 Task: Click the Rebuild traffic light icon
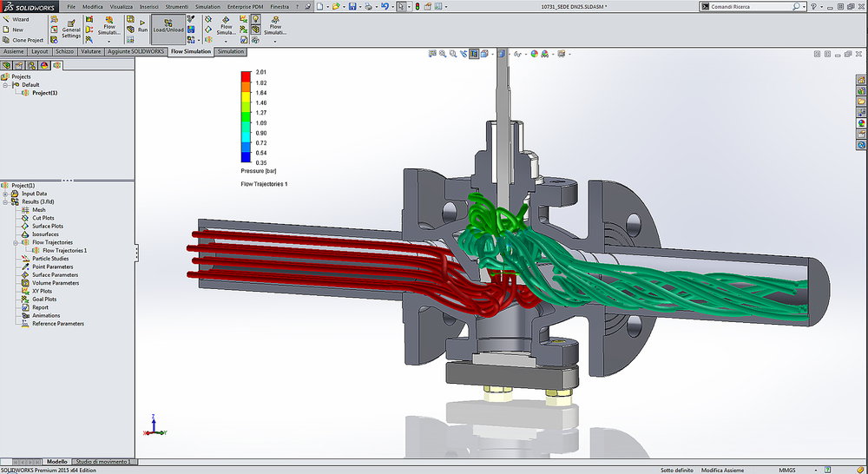tap(418, 6)
